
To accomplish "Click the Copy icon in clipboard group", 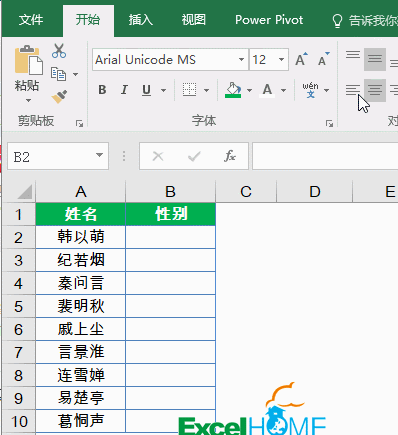I will pyautogui.click(x=58, y=74).
